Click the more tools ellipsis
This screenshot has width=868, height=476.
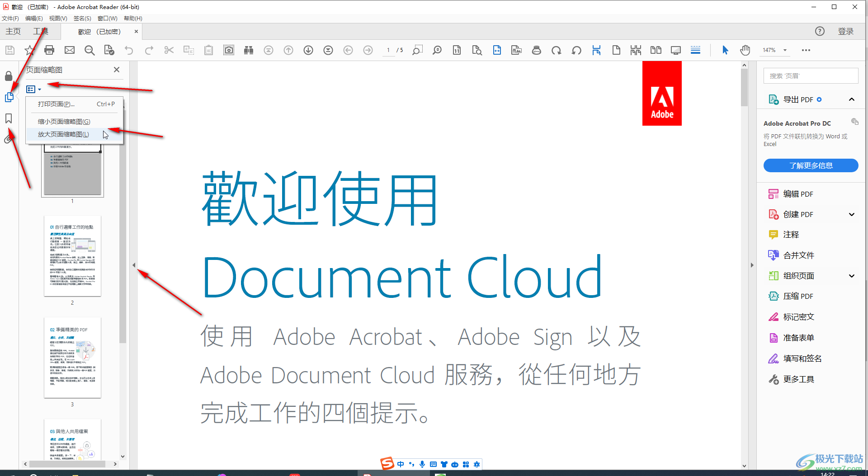click(x=806, y=50)
